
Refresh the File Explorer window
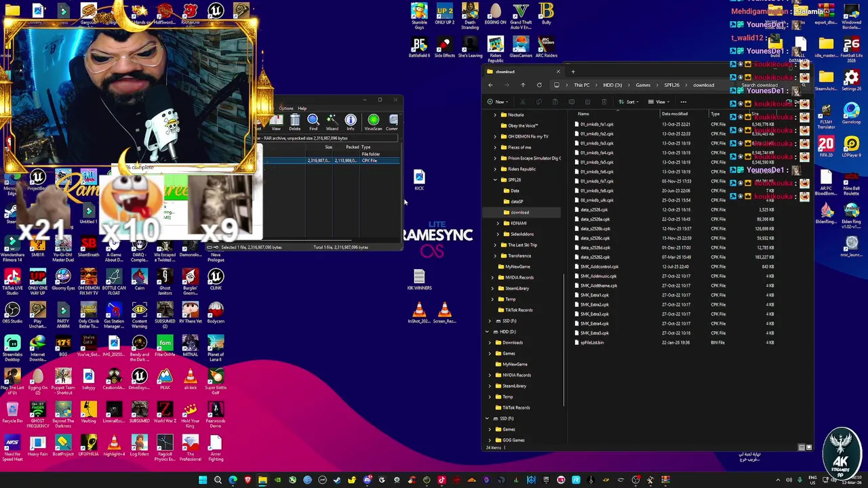pyautogui.click(x=539, y=85)
